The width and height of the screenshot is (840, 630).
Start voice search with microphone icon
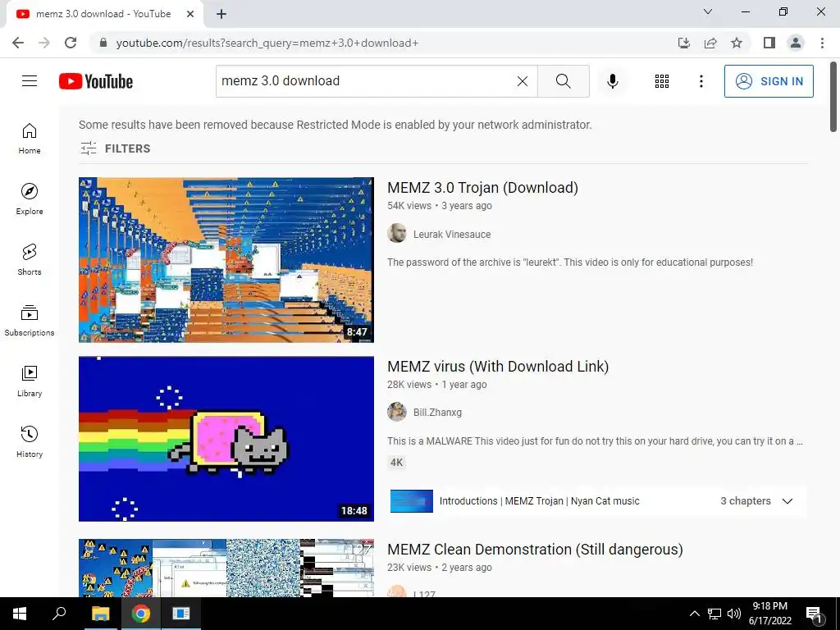pyautogui.click(x=613, y=81)
